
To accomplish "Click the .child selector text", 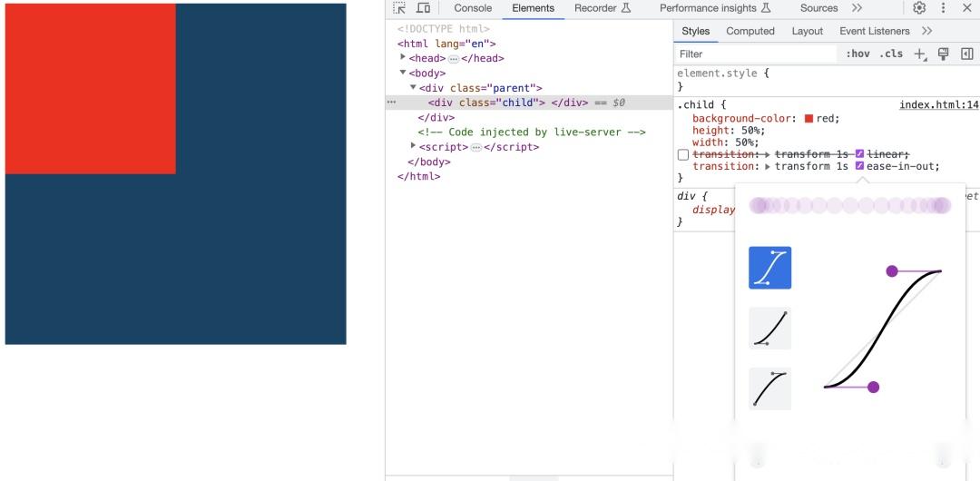I will click(696, 105).
